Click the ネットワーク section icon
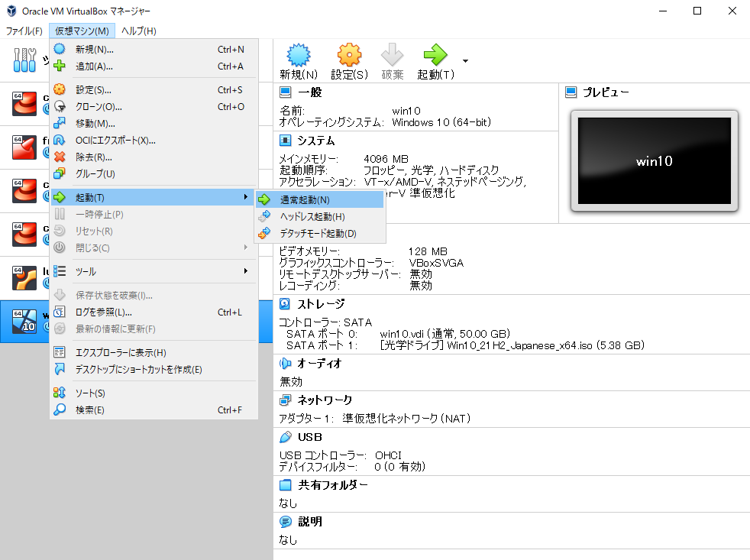This screenshot has height=560, width=750. coord(286,400)
